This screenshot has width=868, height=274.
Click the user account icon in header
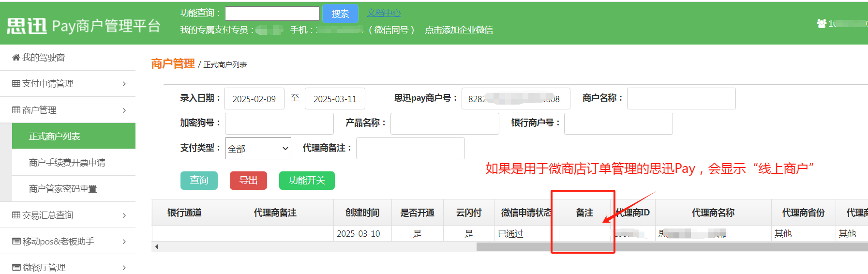click(x=821, y=23)
